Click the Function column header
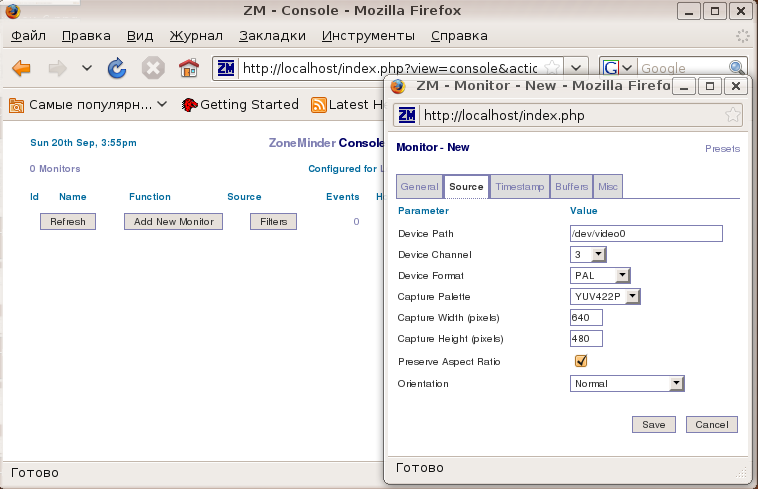The image size is (758, 489). (149, 197)
